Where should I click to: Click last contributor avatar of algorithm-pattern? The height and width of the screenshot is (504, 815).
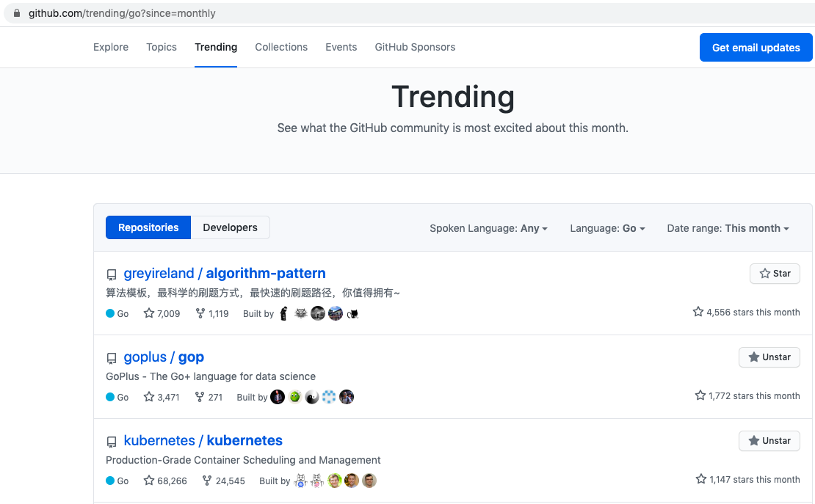pyautogui.click(x=352, y=313)
